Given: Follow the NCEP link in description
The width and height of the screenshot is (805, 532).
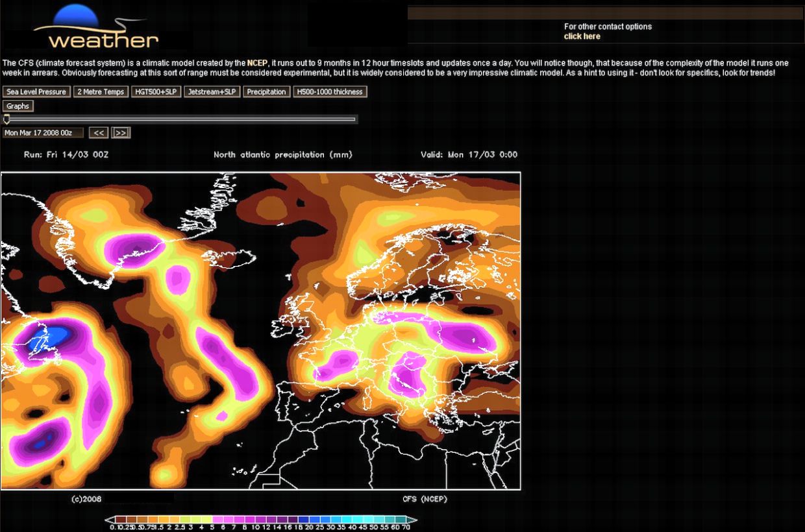Looking at the screenshot, I should click(257, 63).
